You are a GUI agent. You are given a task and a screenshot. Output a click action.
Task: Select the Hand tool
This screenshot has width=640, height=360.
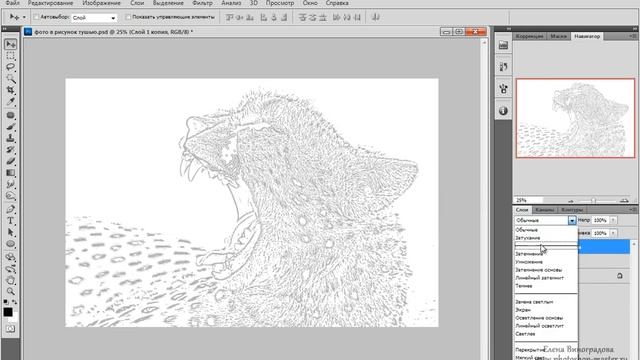point(11,280)
